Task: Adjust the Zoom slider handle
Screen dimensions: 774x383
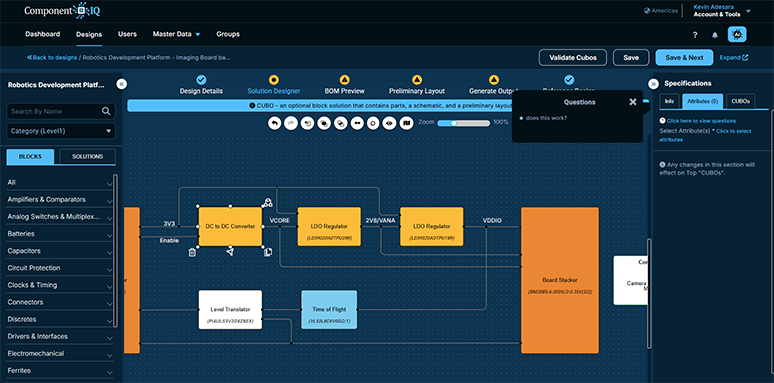Action: (454, 123)
